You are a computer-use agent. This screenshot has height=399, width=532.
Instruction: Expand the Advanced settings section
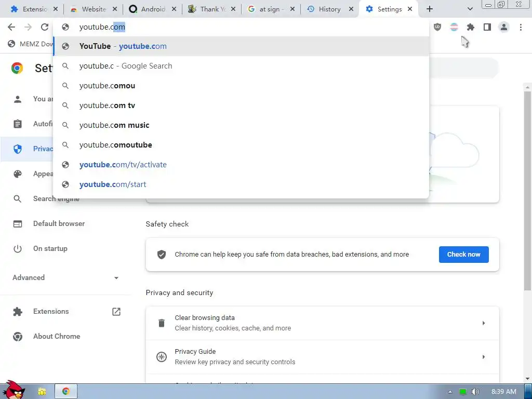tap(65, 277)
